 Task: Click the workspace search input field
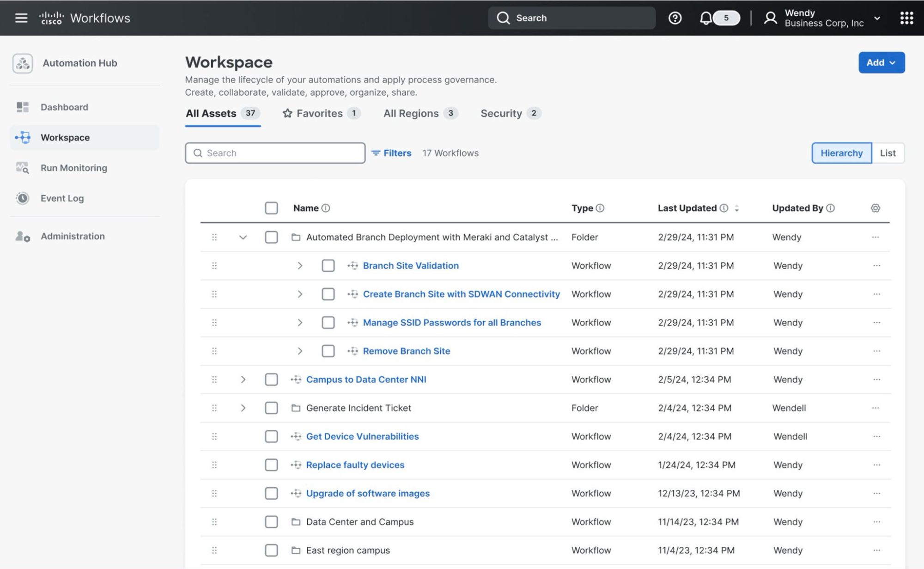coord(275,153)
